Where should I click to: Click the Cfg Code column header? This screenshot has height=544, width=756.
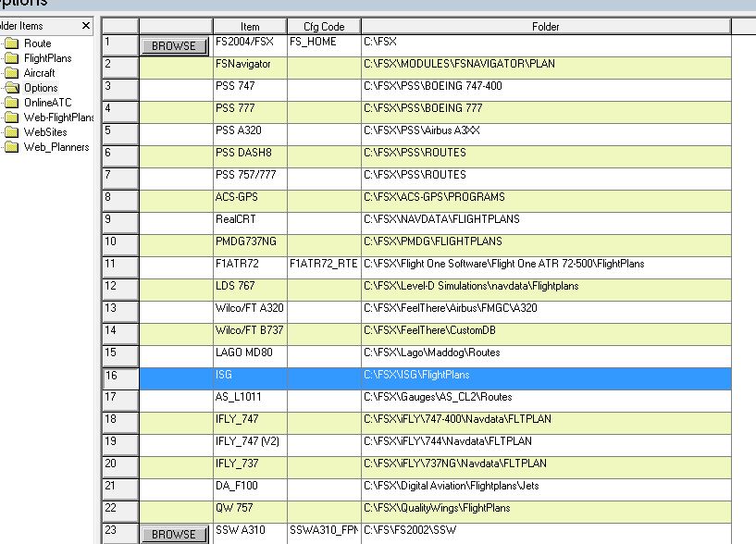click(x=324, y=27)
